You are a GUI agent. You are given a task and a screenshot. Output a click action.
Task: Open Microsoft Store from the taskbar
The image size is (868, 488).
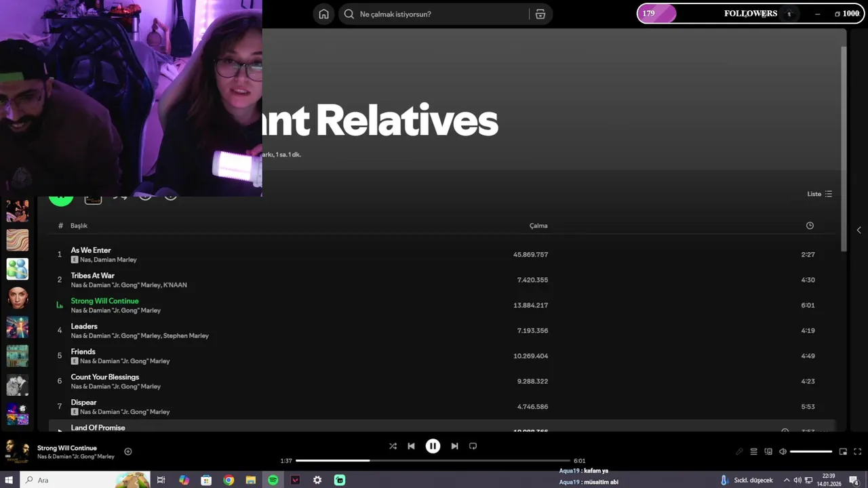click(206, 480)
